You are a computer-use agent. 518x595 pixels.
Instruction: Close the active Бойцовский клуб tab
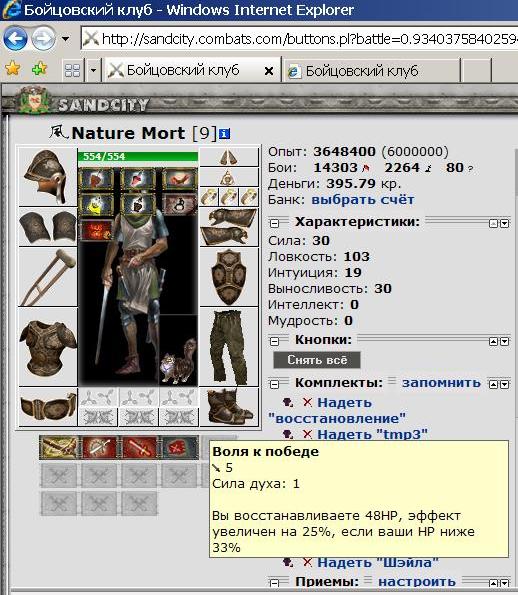point(269,71)
